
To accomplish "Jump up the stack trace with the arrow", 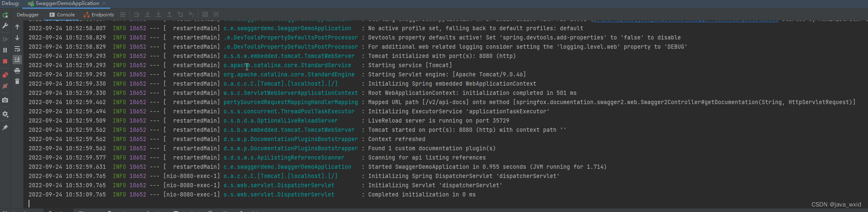I will (x=17, y=27).
